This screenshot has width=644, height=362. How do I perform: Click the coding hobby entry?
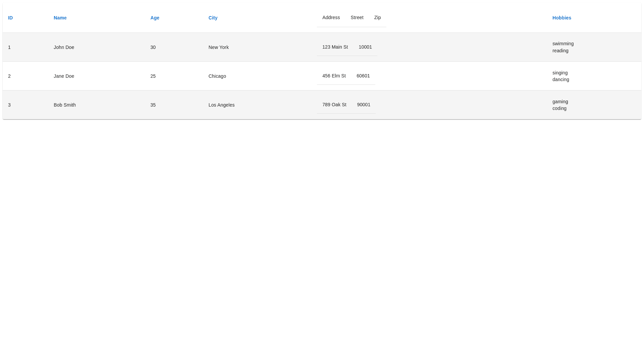[559, 108]
